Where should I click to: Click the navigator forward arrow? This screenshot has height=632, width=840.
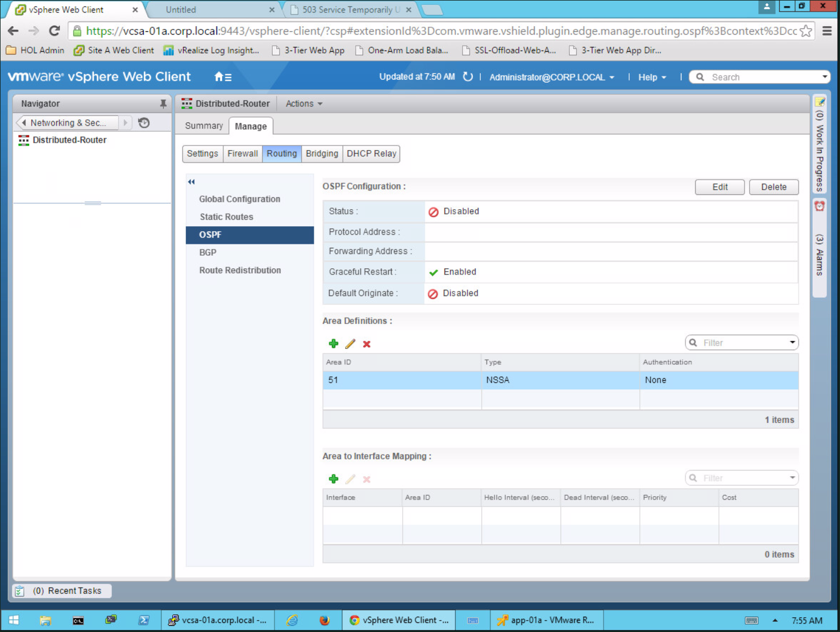[x=126, y=123]
